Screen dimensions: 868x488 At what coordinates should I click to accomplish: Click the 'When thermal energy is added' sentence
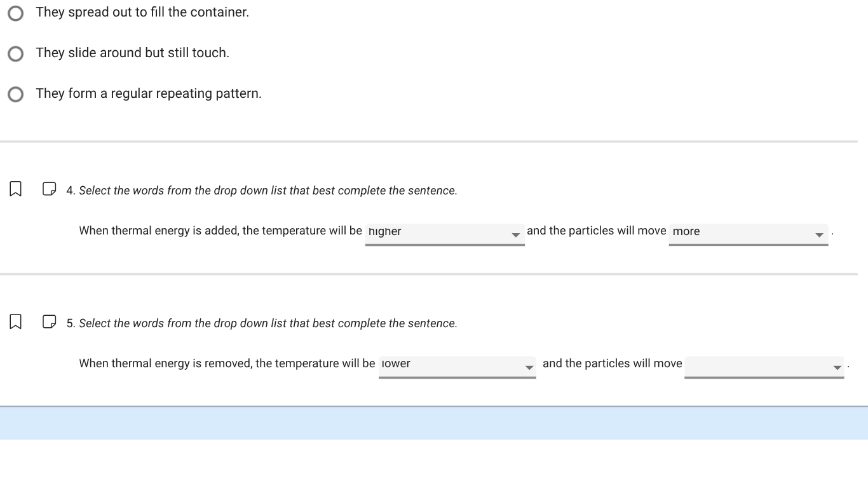(220, 231)
